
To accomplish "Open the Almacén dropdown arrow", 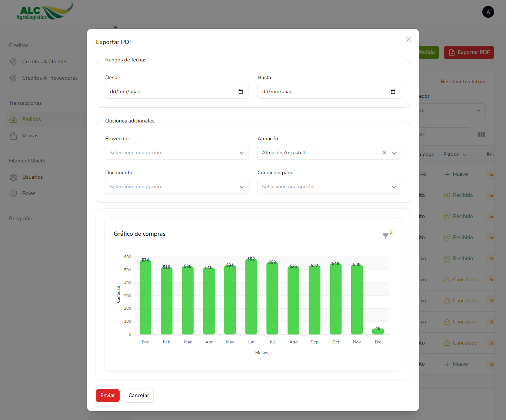I will [394, 153].
